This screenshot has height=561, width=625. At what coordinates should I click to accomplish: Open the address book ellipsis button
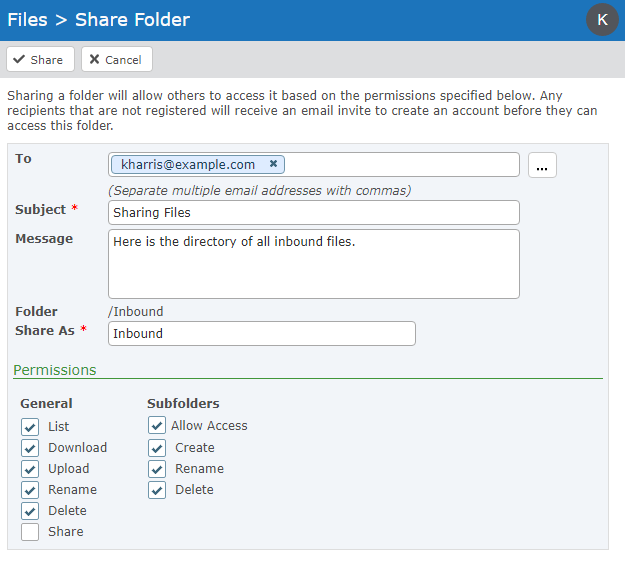point(542,165)
